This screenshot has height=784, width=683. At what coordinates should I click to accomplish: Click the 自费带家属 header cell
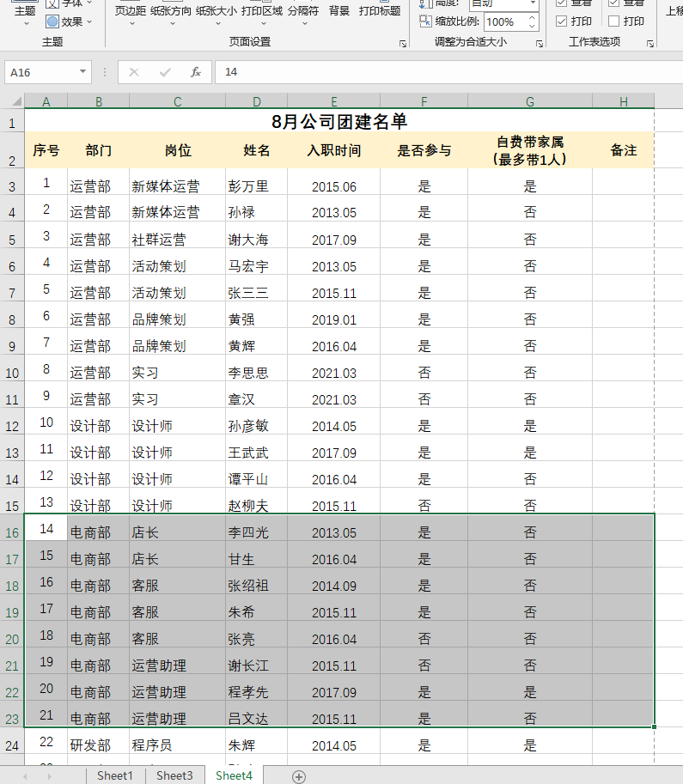(530, 150)
